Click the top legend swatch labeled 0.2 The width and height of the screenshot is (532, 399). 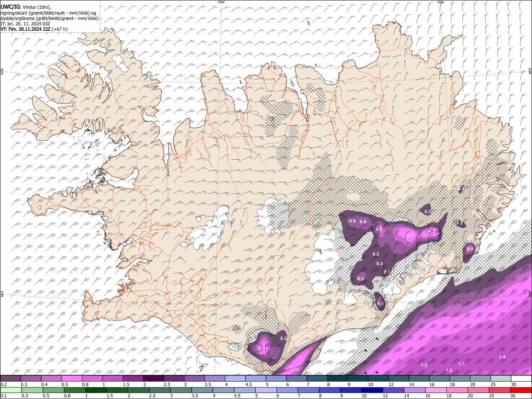pos(11,378)
